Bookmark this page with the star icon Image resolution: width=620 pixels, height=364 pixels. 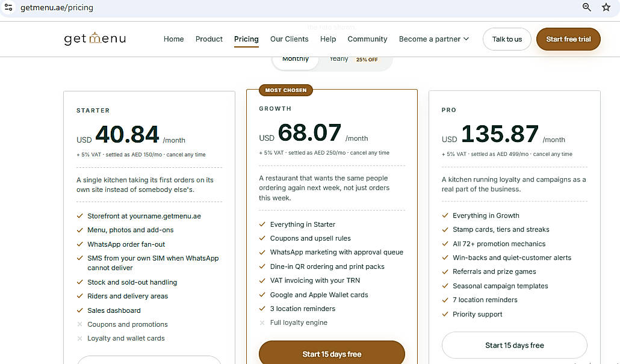click(606, 7)
